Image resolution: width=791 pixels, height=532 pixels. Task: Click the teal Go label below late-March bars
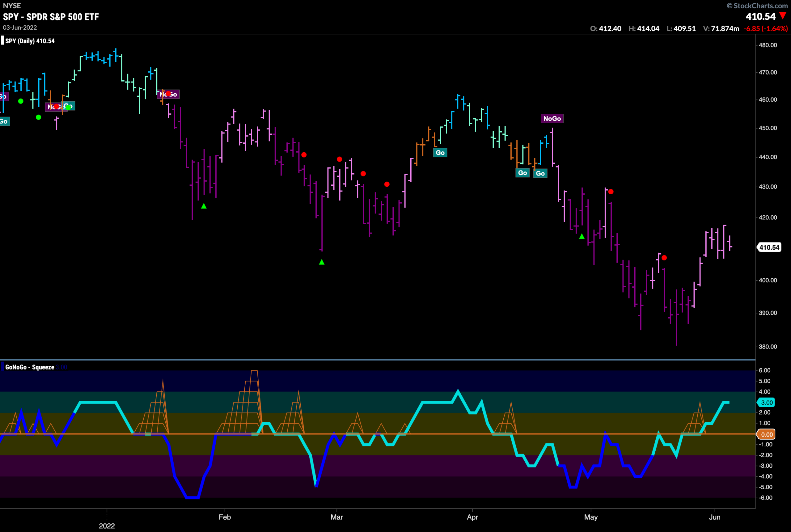pyautogui.click(x=440, y=153)
